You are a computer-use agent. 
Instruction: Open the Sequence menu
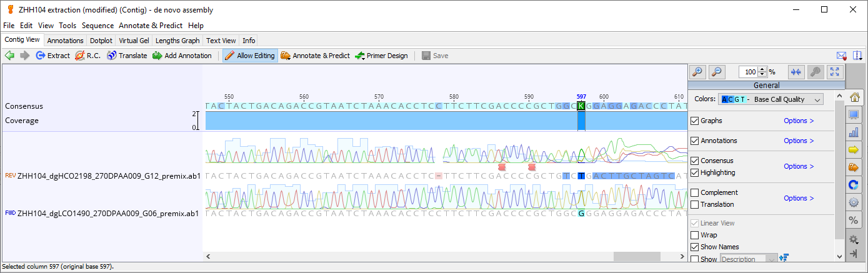coord(97,26)
